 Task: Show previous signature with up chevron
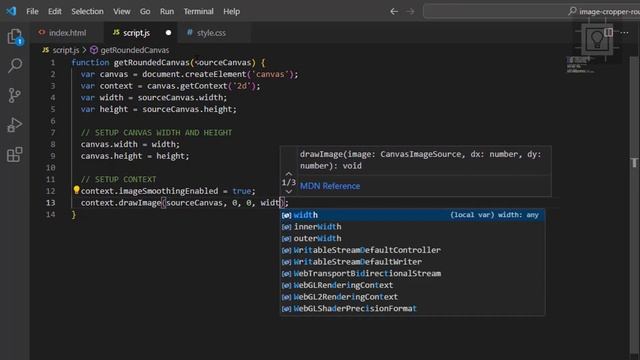(x=289, y=174)
